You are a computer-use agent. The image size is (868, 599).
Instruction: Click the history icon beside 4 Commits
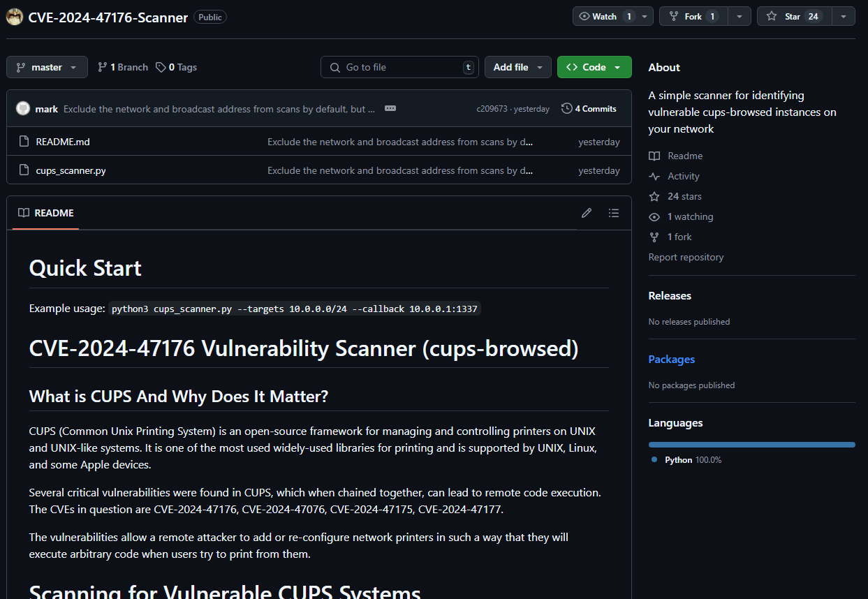tap(566, 108)
